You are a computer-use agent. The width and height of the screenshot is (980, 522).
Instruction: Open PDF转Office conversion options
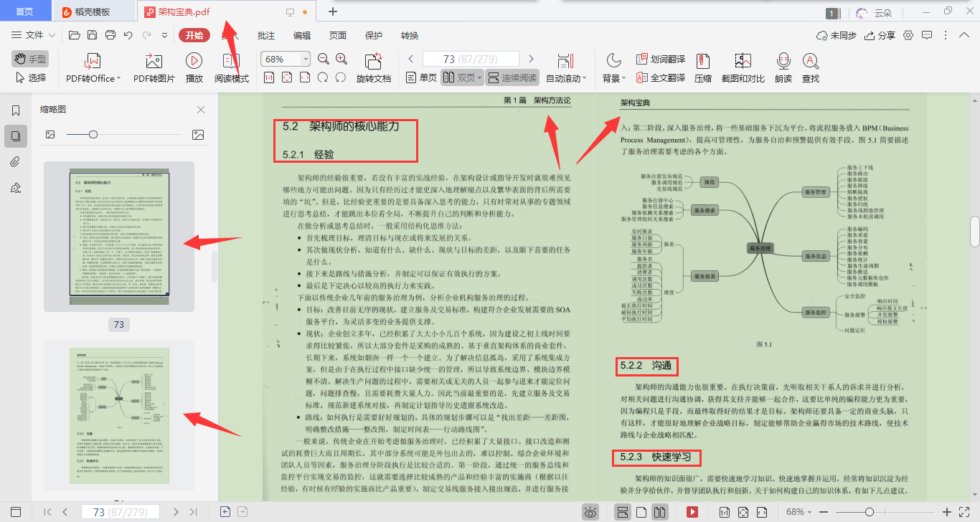pos(93,69)
